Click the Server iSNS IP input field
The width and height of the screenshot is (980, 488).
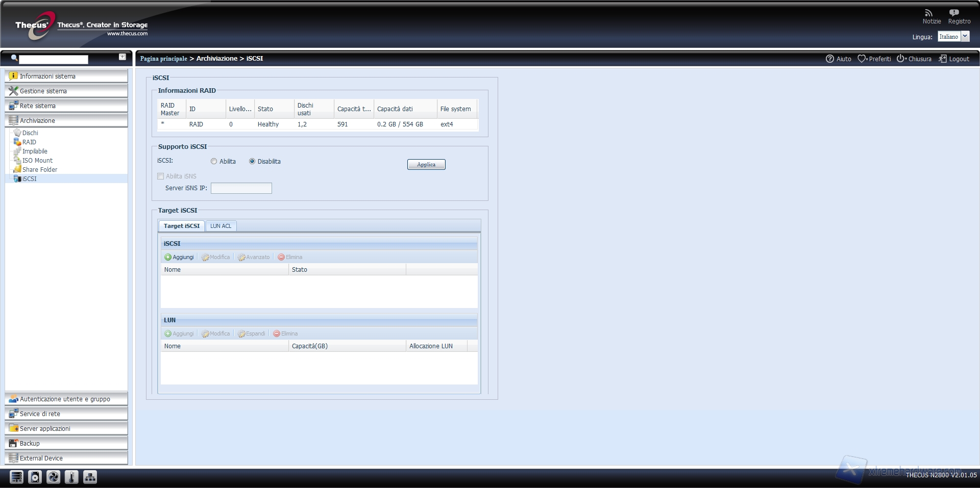coord(241,188)
